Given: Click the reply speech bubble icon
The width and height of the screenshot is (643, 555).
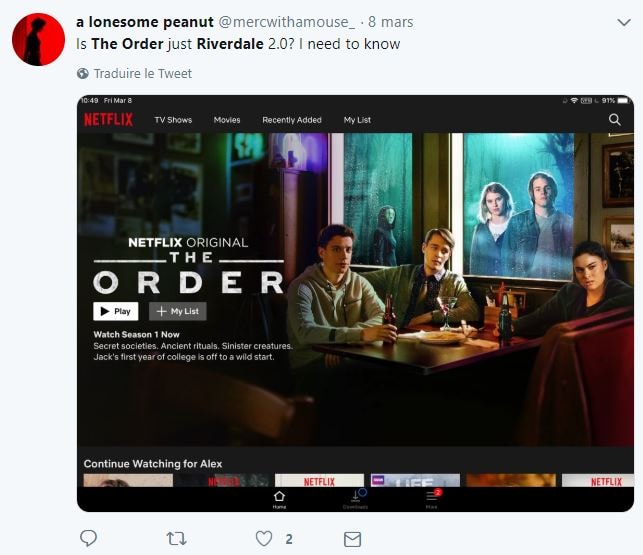Looking at the screenshot, I should click(x=88, y=538).
